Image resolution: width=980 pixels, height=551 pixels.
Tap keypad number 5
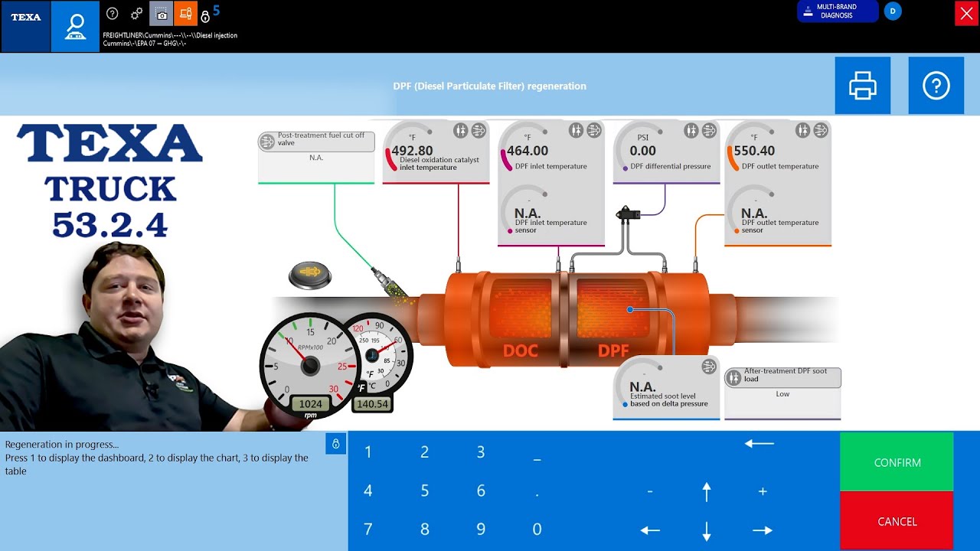click(424, 491)
